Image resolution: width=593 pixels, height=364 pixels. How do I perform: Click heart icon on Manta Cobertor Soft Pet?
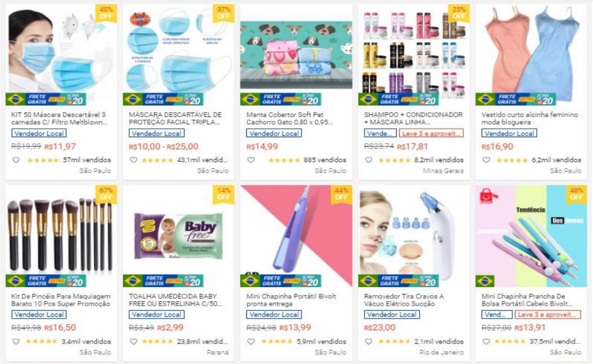[251, 160]
